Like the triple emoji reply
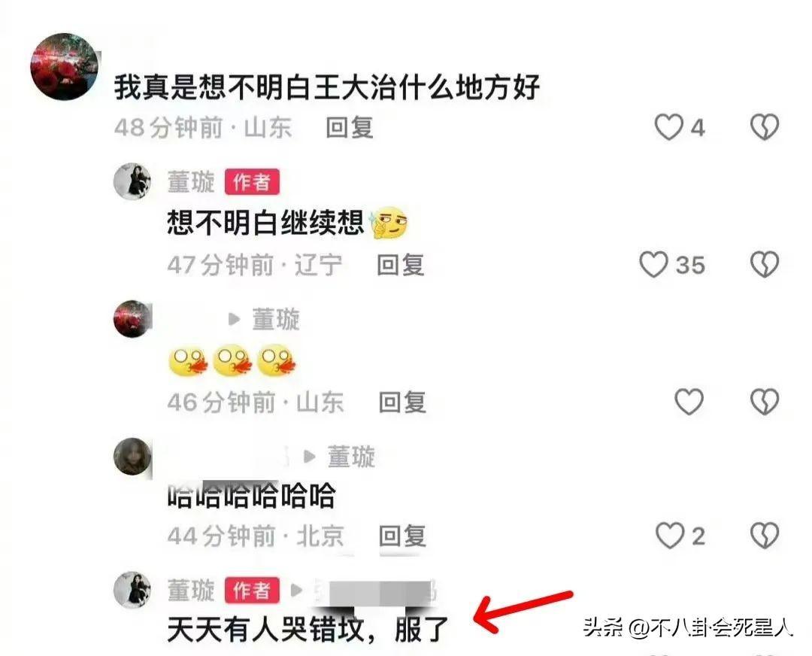This screenshot has height=656, width=812. [x=689, y=402]
